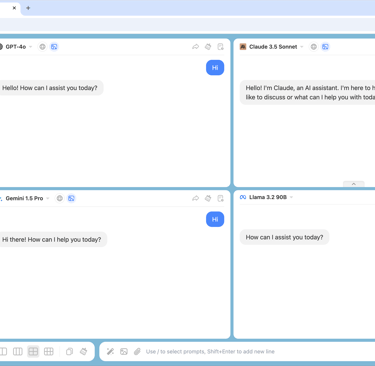The width and height of the screenshot is (375, 366).
Task: Attach a file with the paperclip icon
Action: tap(137, 351)
